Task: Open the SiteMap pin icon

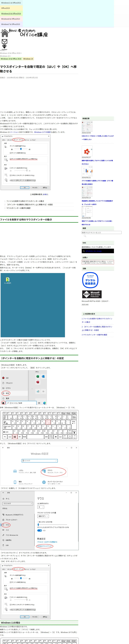Action: (x=4, y=47)
